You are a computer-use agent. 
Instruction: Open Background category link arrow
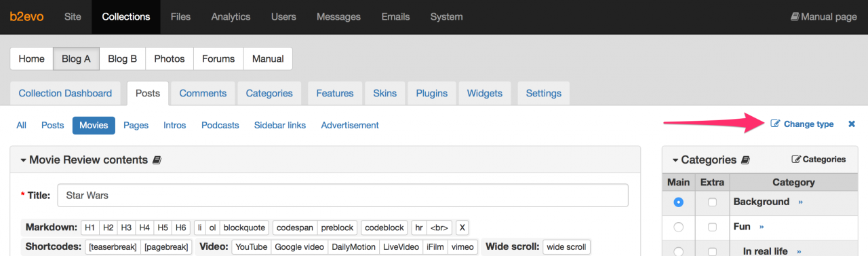click(800, 202)
